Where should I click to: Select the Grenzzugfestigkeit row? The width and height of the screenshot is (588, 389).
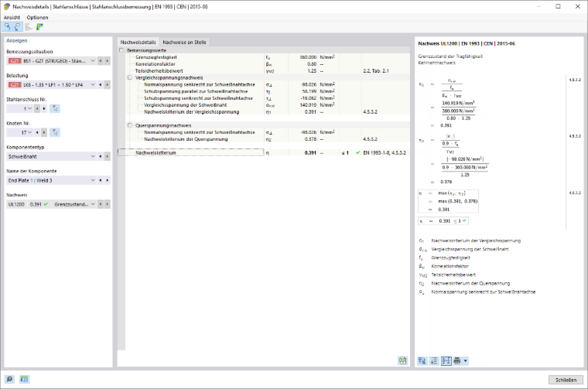268,57
